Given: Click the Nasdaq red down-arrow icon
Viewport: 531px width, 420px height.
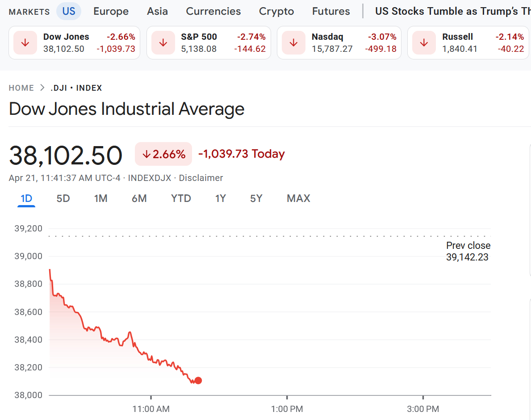Looking at the screenshot, I should tap(293, 43).
